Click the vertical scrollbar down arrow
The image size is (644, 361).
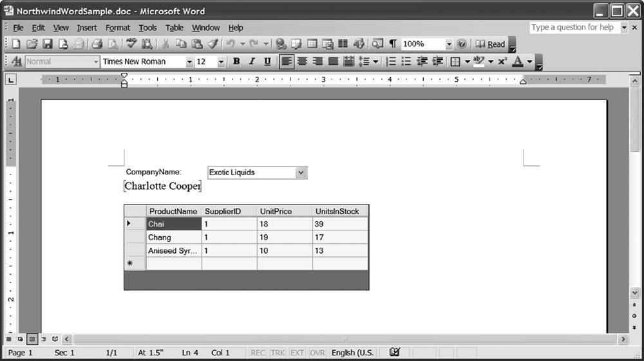634,293
